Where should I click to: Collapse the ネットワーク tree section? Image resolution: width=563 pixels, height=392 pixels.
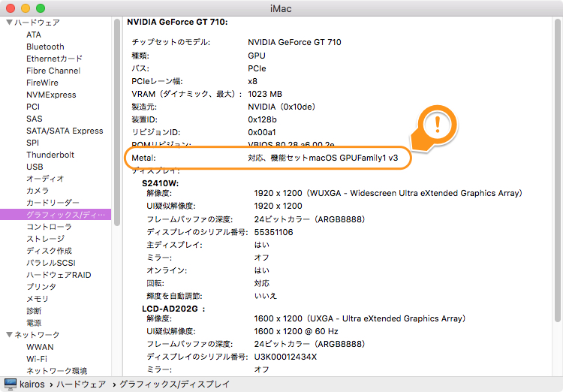point(10,334)
